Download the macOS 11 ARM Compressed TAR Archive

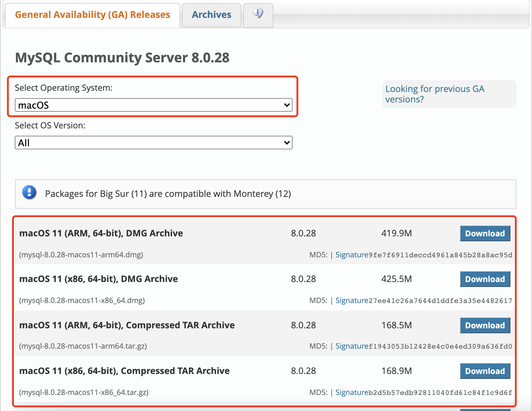(485, 326)
